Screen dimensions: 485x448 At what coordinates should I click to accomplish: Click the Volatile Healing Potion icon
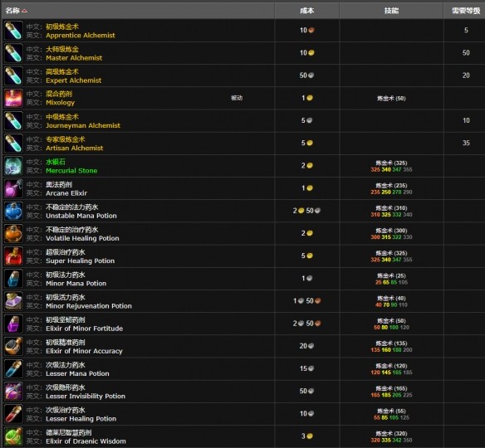tap(13, 234)
